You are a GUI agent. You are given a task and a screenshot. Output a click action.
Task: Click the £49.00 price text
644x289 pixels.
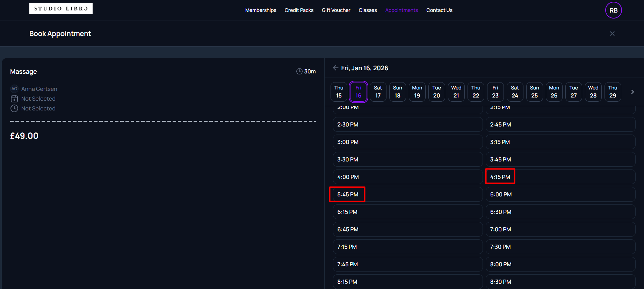tap(24, 136)
